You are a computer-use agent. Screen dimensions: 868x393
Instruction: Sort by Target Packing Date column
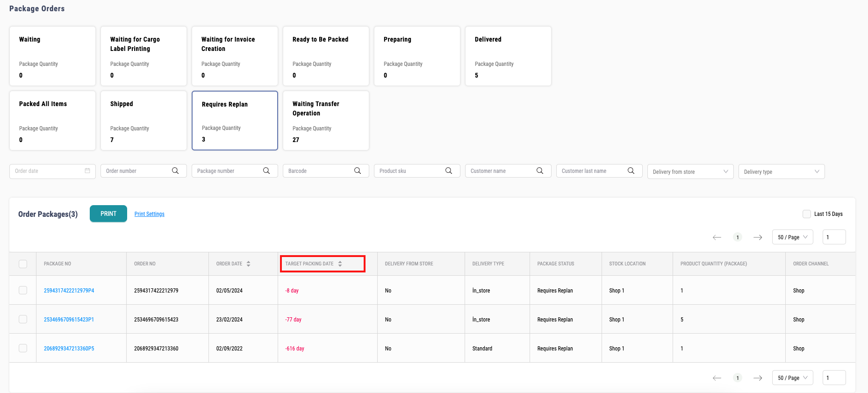coord(340,264)
